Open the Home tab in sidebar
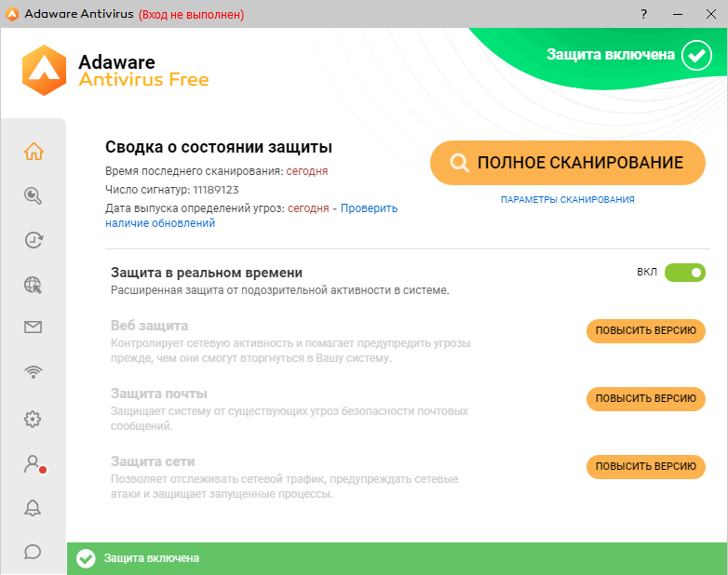This screenshot has height=575, width=728. point(34,152)
